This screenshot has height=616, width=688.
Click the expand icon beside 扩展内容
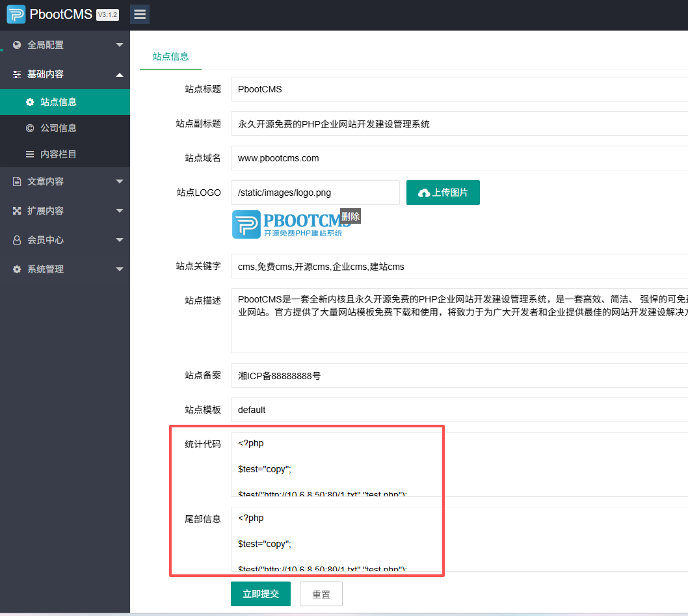[x=17, y=211]
